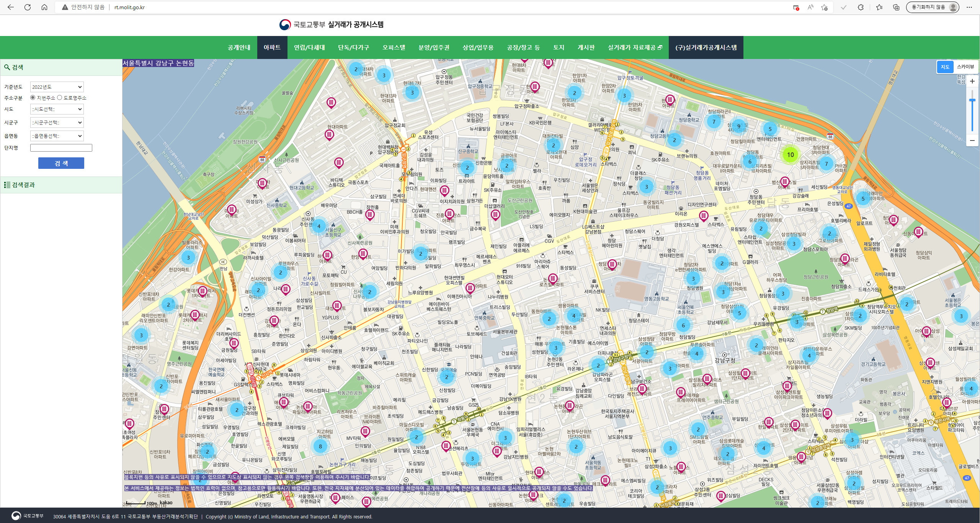980x523 pixels.
Task: Open the 오피스텔 menu tab
Action: pyautogui.click(x=394, y=47)
